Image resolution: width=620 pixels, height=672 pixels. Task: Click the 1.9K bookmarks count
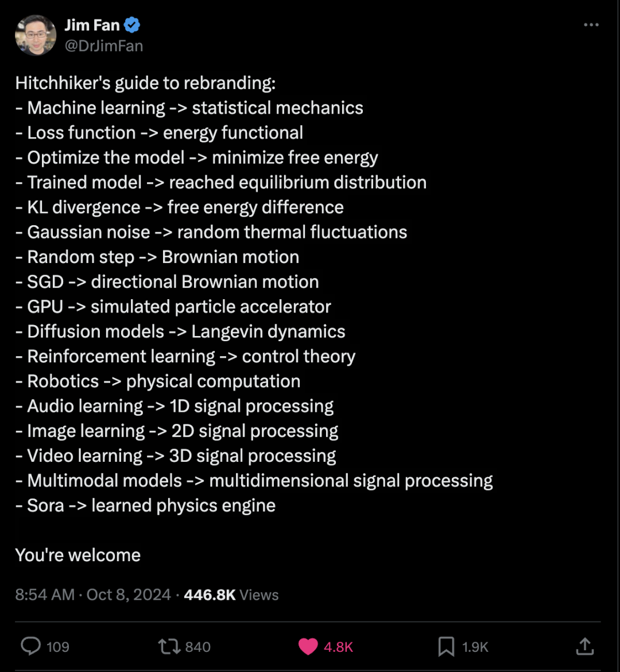pyautogui.click(x=475, y=647)
